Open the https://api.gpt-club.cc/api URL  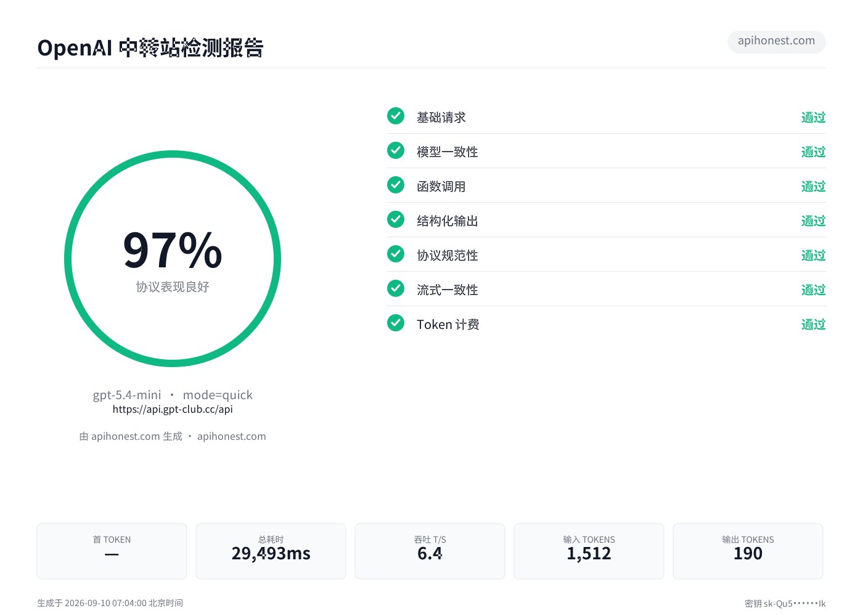click(x=173, y=409)
